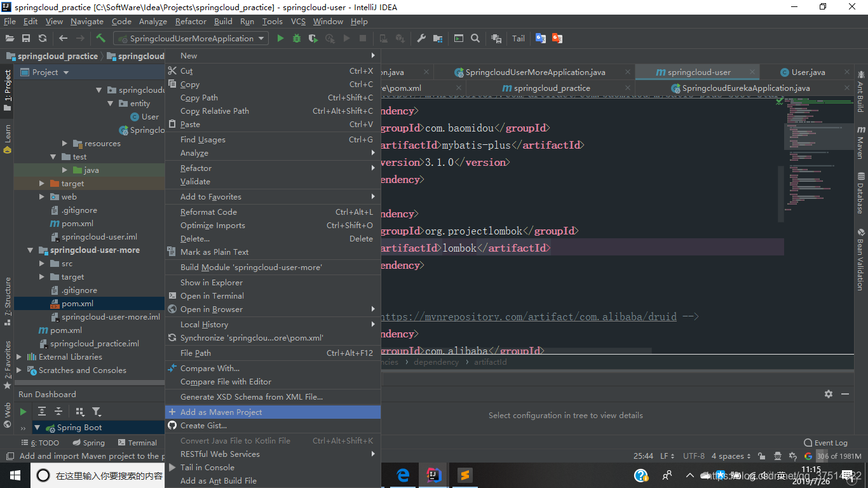Hide the Run Dashboard panel with minus icon
The height and width of the screenshot is (488, 868).
coord(845,394)
